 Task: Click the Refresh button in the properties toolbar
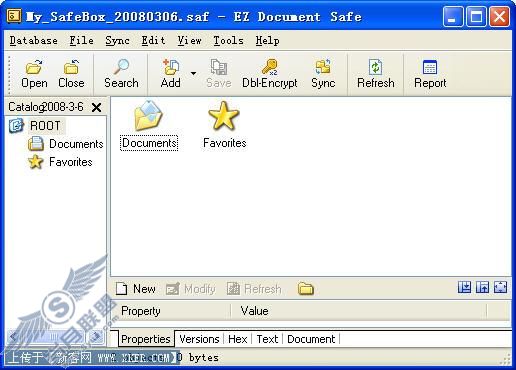[254, 289]
